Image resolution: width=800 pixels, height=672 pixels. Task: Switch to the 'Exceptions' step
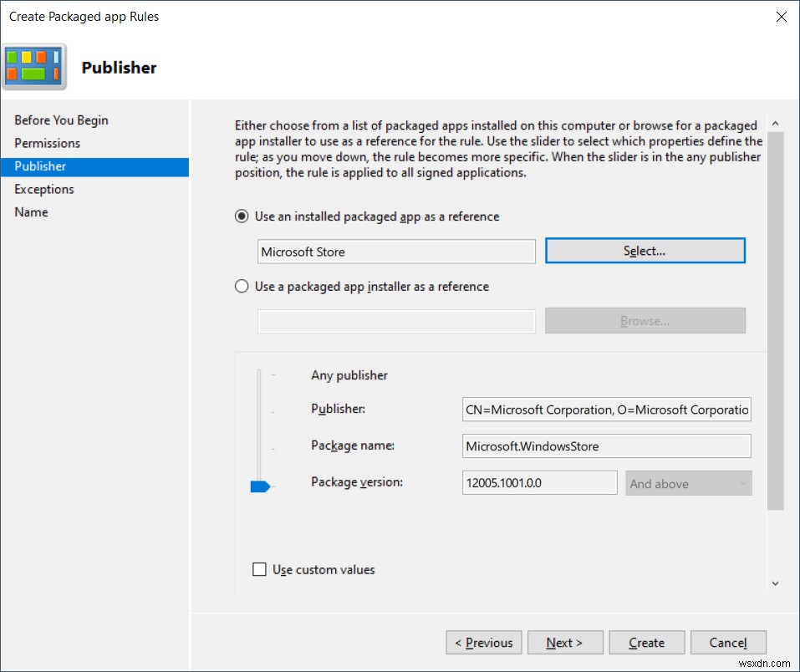tap(43, 189)
